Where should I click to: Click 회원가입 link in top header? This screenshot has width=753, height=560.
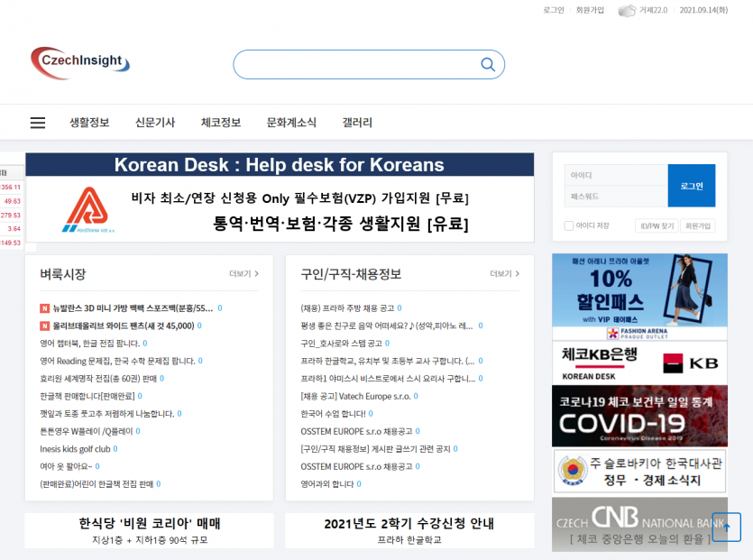[x=590, y=11]
